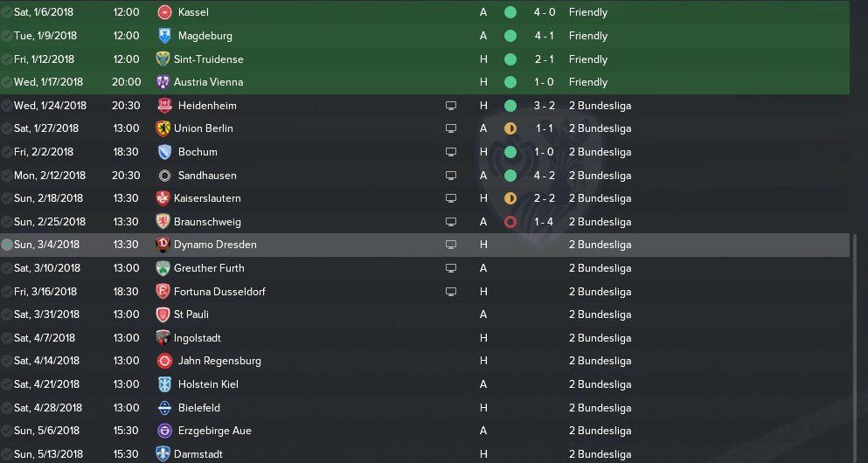Click the TV icon on Fortuna Dusseldorf row
The height and width of the screenshot is (463, 868).
pyautogui.click(x=451, y=292)
